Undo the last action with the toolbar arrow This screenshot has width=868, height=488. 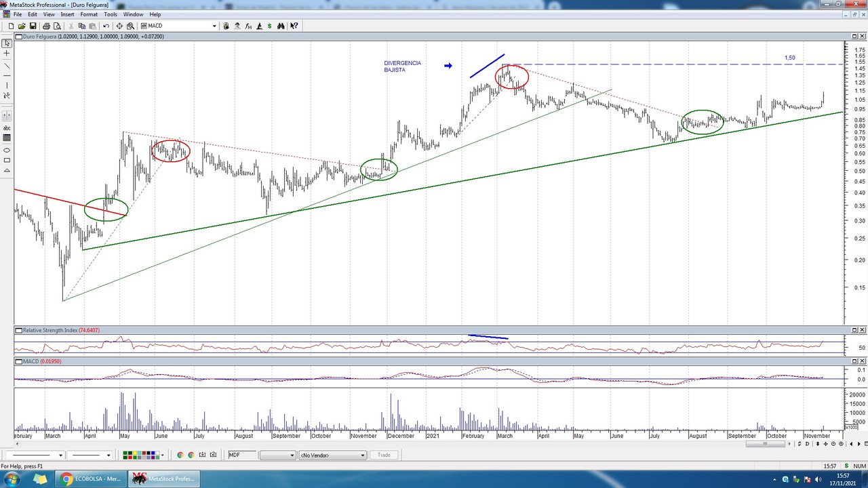point(106,26)
